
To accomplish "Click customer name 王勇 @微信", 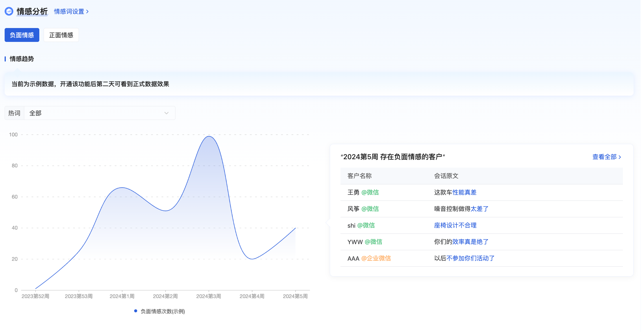I will point(363,192).
